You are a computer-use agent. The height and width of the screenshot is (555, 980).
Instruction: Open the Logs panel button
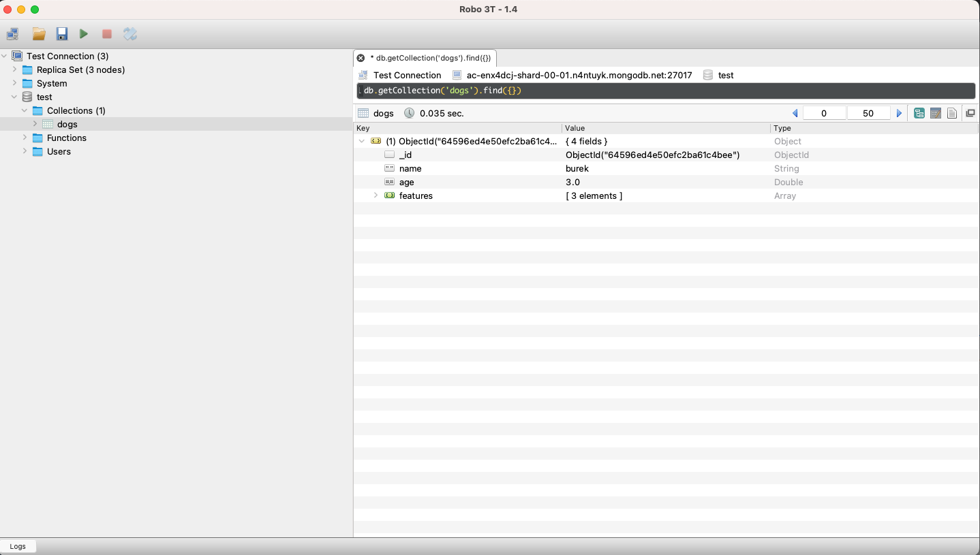[x=18, y=546]
